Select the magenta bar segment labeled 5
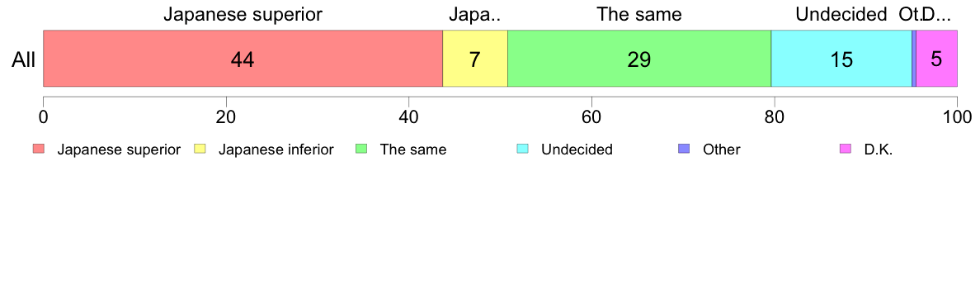 (x=937, y=58)
